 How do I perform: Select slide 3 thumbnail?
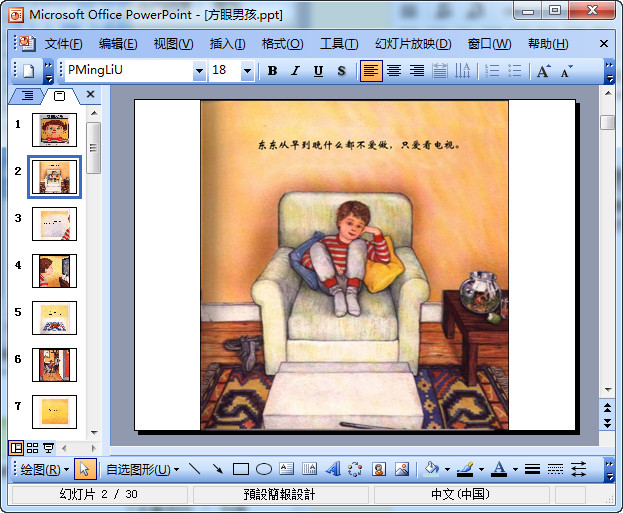(x=54, y=224)
